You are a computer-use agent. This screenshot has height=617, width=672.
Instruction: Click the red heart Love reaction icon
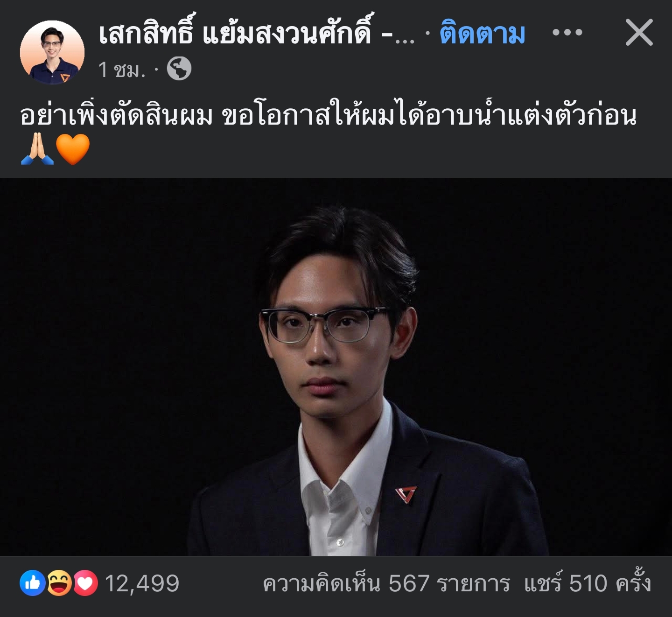pos(85,583)
